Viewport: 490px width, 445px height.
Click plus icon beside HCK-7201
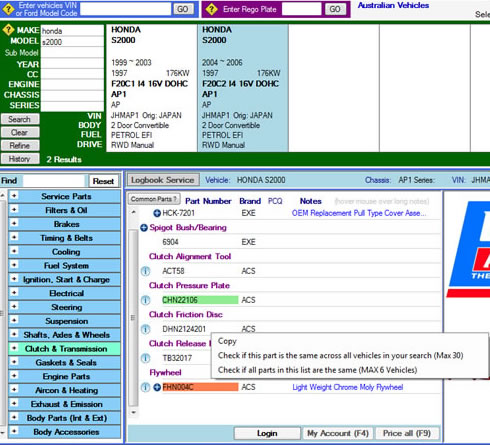point(157,213)
